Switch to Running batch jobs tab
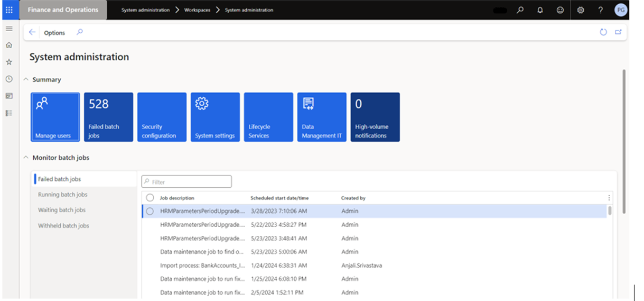 coord(62,195)
